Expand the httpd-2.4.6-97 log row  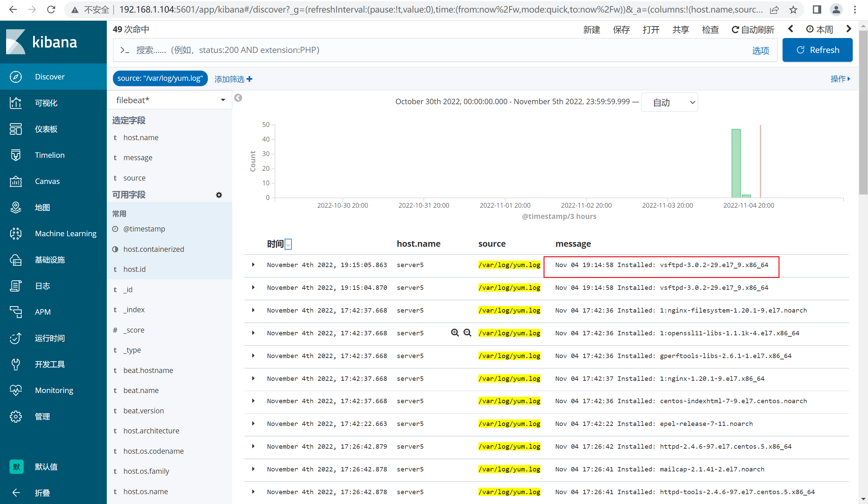point(254,446)
